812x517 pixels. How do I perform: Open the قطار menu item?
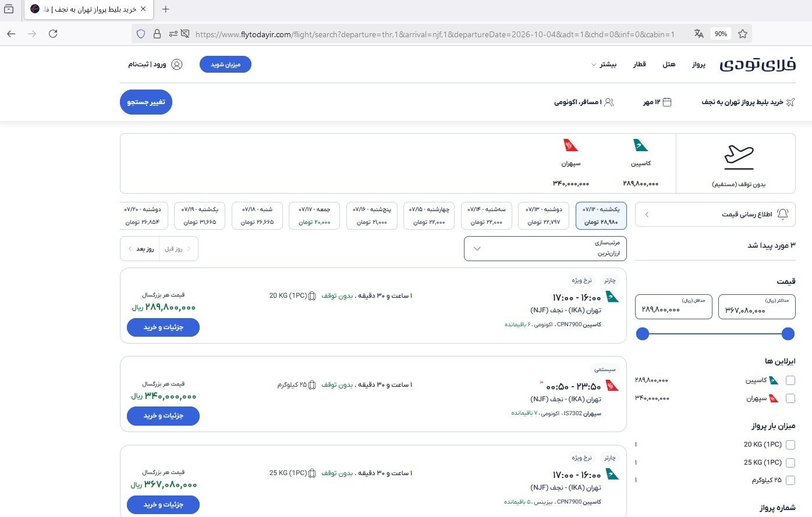point(640,65)
